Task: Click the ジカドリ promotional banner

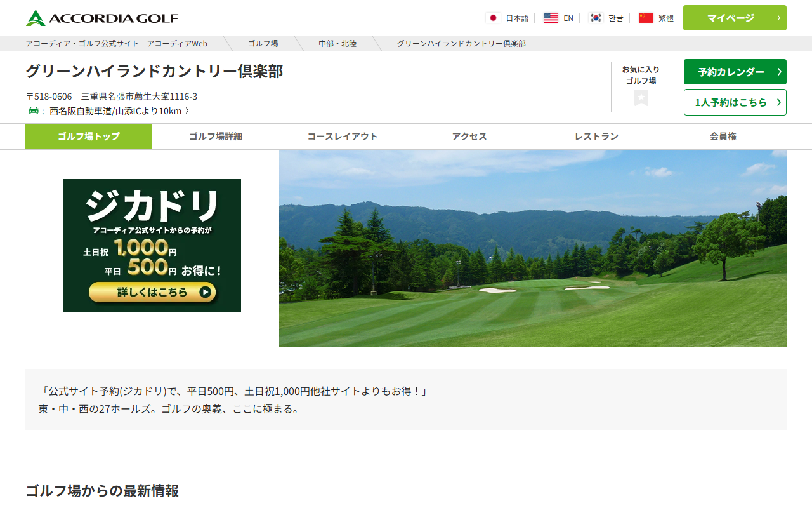Action: coord(152,246)
